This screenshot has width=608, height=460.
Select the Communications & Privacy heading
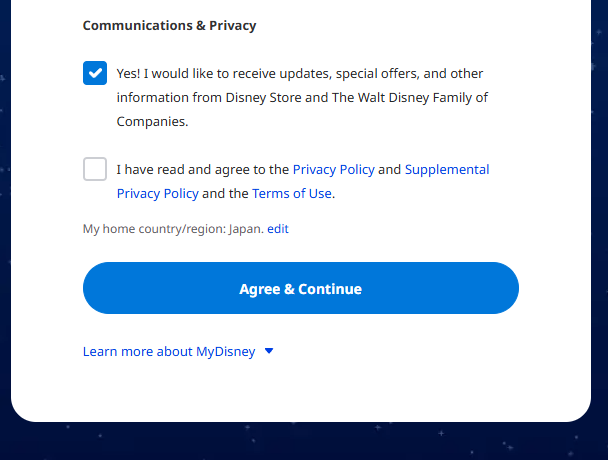click(x=169, y=26)
